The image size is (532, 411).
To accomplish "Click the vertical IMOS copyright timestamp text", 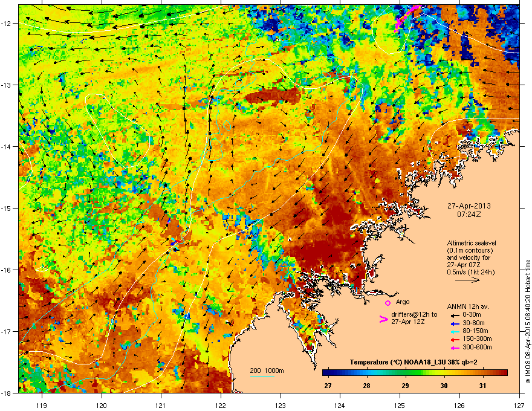I will pyautogui.click(x=528, y=322).
